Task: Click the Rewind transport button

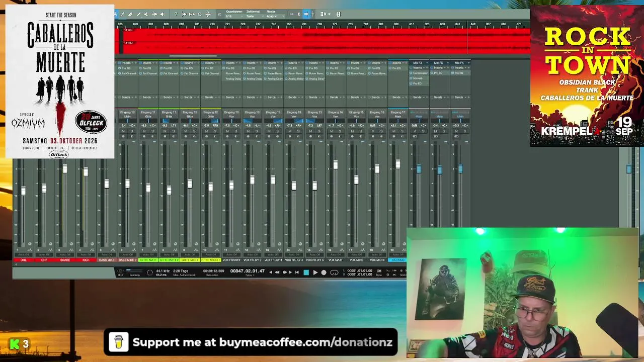Action: 277,273
